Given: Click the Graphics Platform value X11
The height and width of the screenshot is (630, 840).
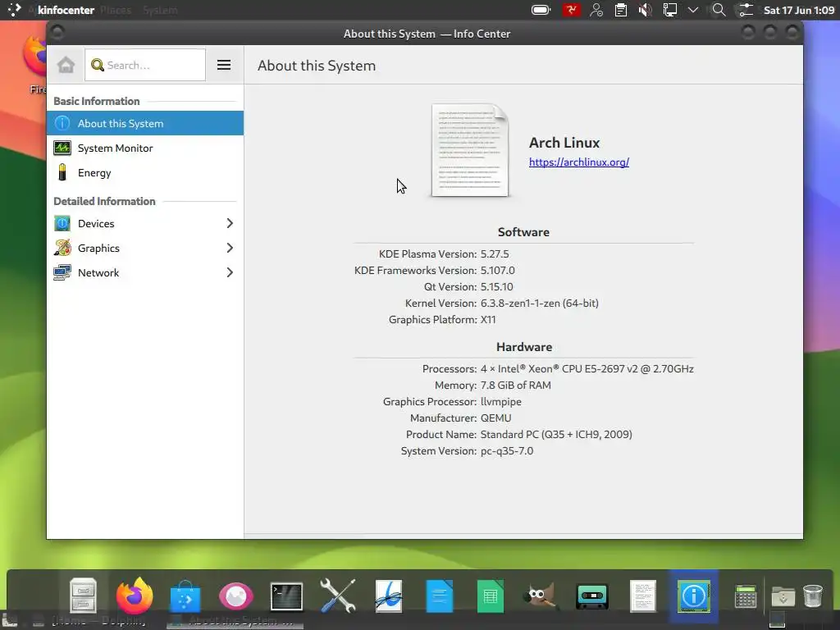Looking at the screenshot, I should pyautogui.click(x=488, y=320).
